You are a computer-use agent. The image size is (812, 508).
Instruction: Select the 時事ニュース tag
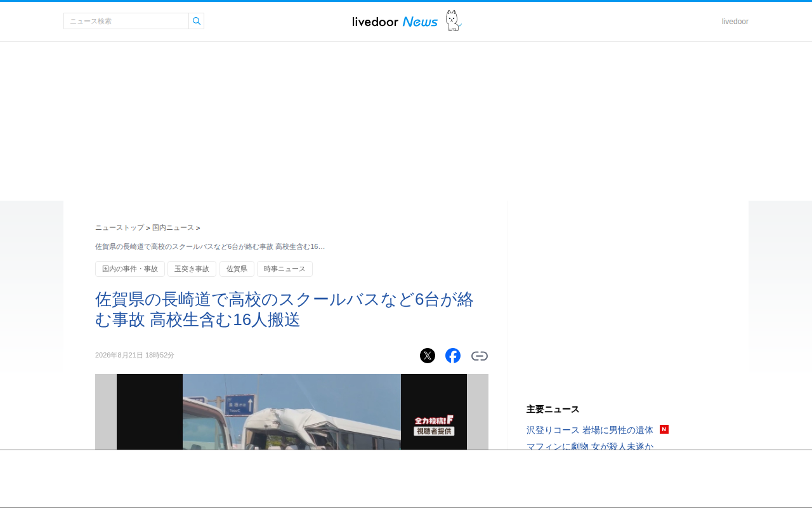[x=285, y=269]
